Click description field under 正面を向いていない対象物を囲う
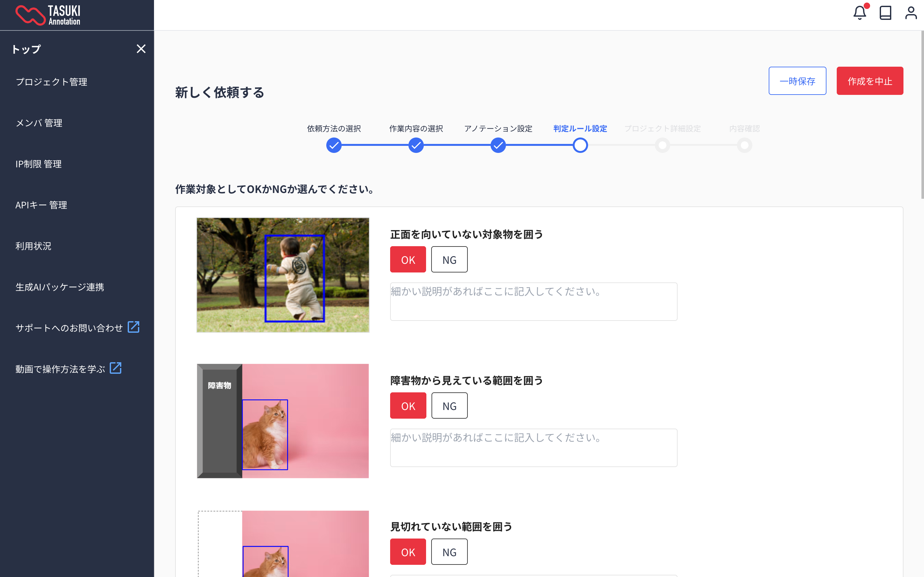The image size is (924, 577). click(x=534, y=301)
